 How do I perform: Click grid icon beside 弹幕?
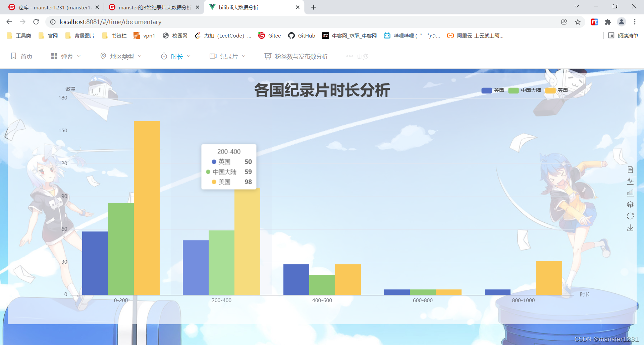(x=54, y=56)
